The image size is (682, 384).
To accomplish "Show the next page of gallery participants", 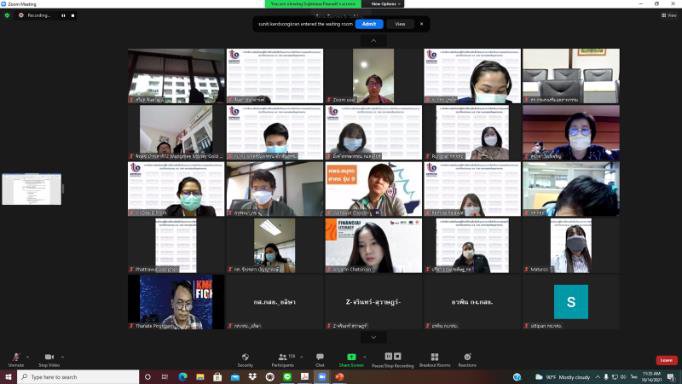I will 373,337.
